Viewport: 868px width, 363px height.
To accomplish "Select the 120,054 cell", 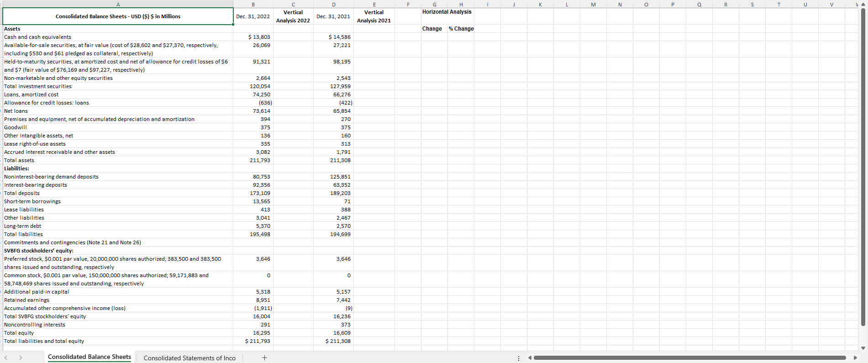I will [x=253, y=86].
